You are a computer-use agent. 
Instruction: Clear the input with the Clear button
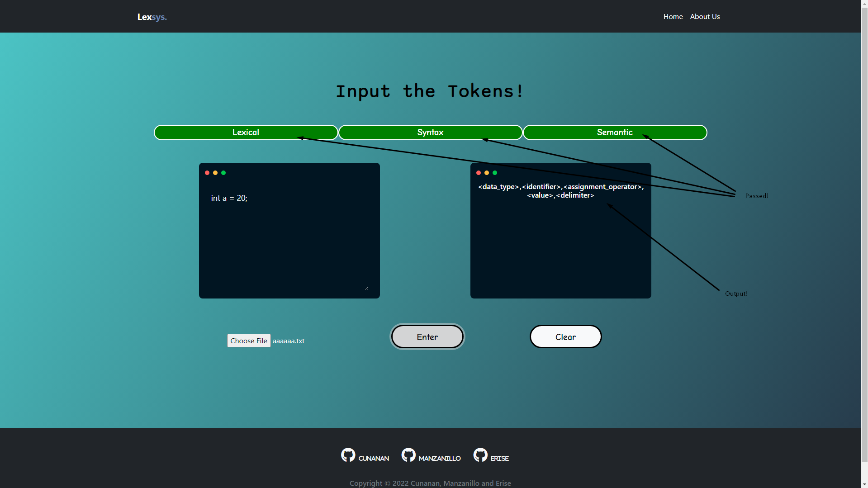click(x=565, y=336)
